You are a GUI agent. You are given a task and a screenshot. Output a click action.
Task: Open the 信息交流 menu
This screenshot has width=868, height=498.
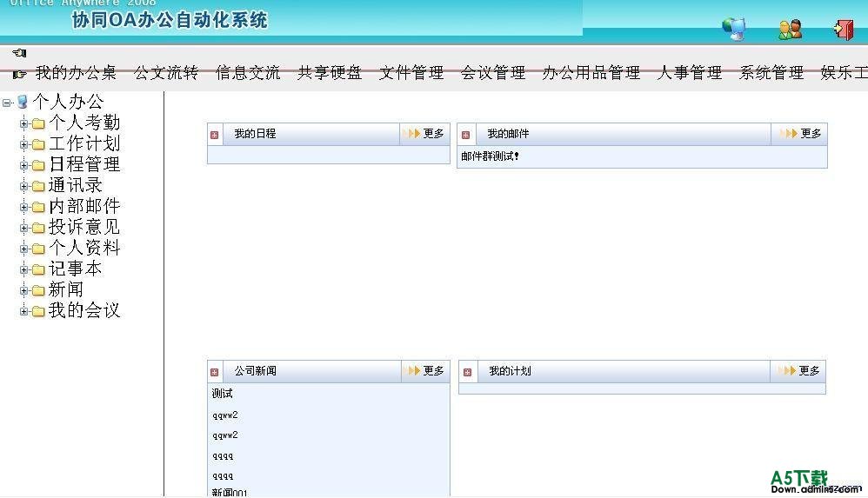(248, 72)
